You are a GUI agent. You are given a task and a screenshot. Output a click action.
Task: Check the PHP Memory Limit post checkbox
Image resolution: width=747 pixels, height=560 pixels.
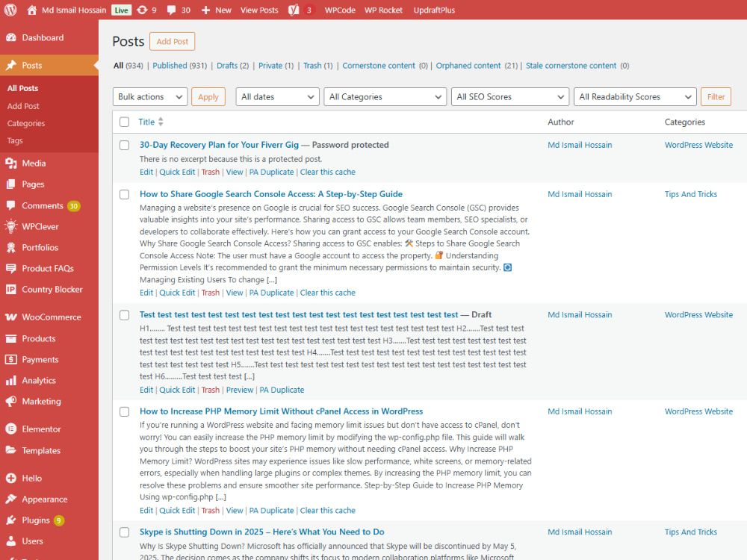(x=124, y=411)
